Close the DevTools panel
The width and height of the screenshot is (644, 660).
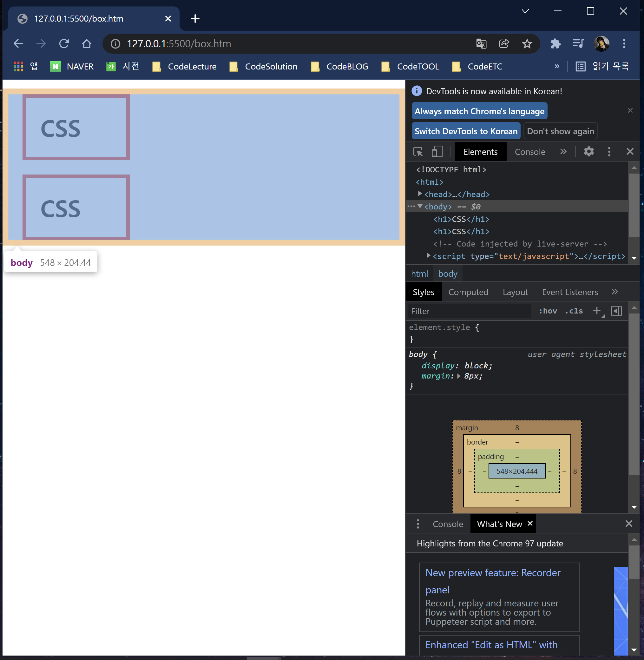pyautogui.click(x=630, y=152)
